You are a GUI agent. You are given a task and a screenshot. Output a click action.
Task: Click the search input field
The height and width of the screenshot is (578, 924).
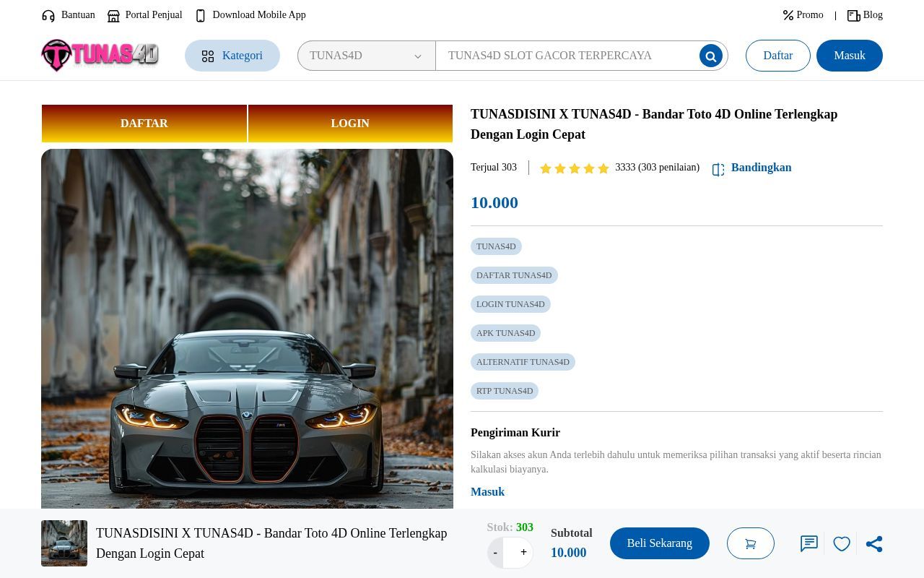pyautogui.click(x=567, y=56)
